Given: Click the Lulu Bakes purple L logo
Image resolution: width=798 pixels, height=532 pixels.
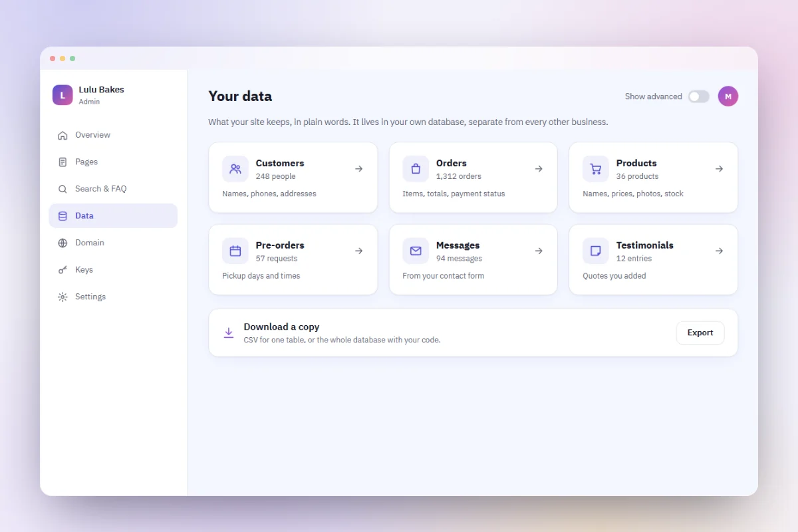Looking at the screenshot, I should click(x=63, y=95).
